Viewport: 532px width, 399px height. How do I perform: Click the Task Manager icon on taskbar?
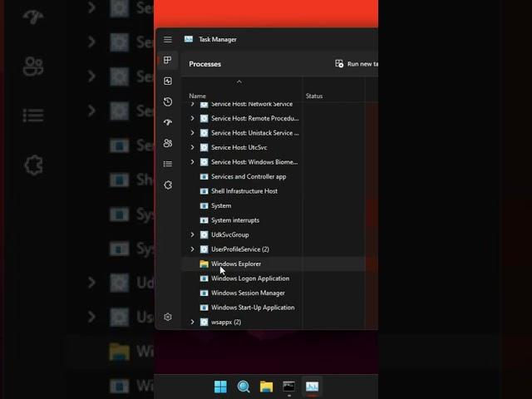click(x=313, y=387)
